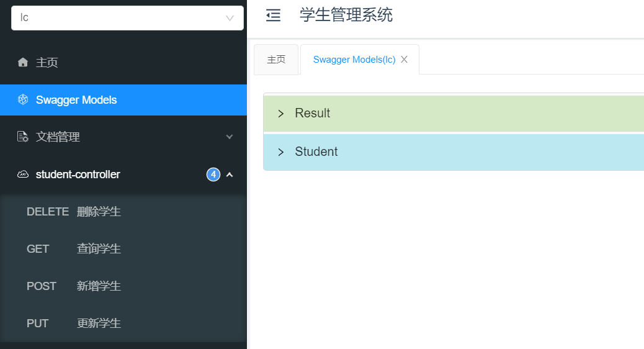This screenshot has width=644, height=349.
Task: Click the 学生管理系统 title
Action: click(x=346, y=15)
